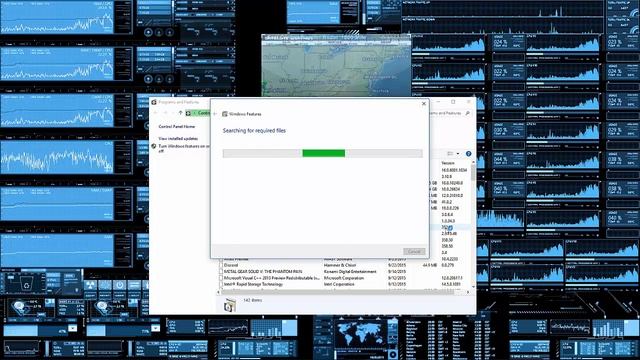Click the world map desktop widget
The height and width of the screenshot is (360, 640).
(360, 333)
